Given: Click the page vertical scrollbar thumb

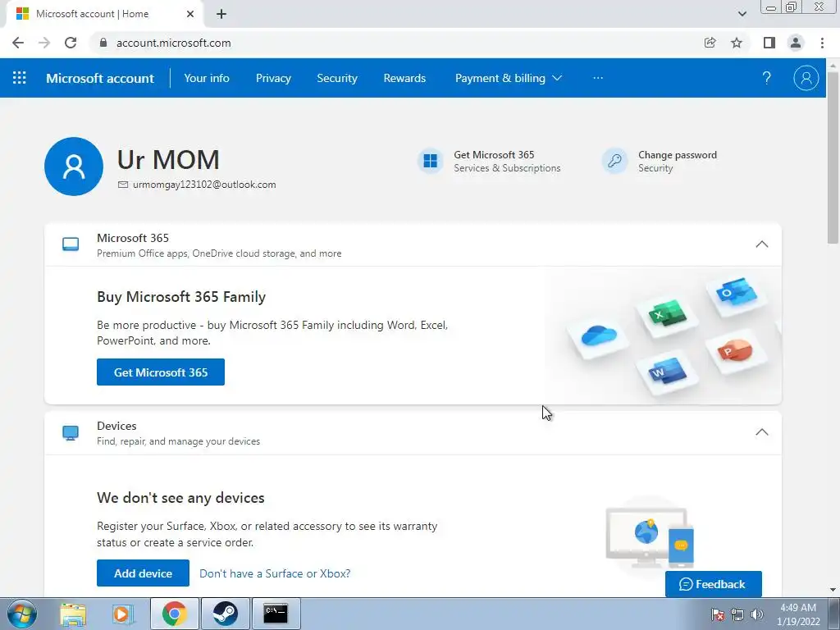Looking at the screenshot, I should (833, 157).
